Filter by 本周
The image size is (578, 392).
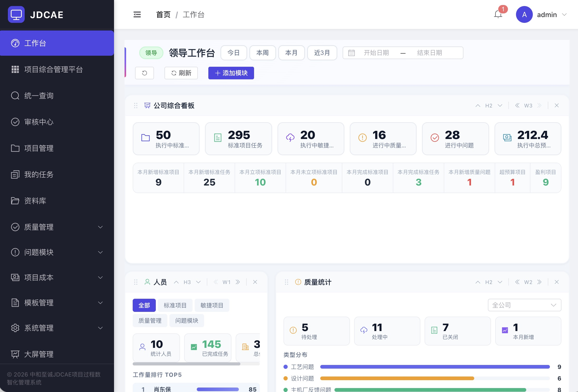tap(263, 53)
